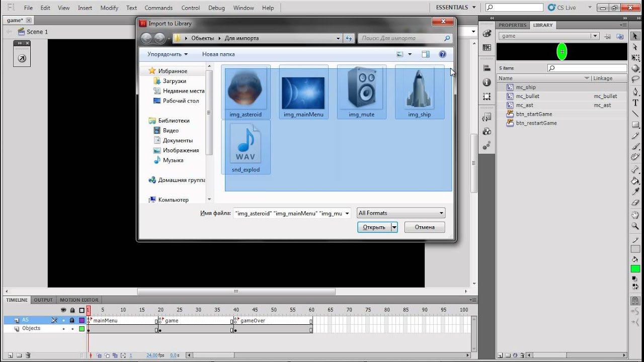This screenshot has height=362, width=644.
Task: Select the Eraser tool
Action: point(635,203)
